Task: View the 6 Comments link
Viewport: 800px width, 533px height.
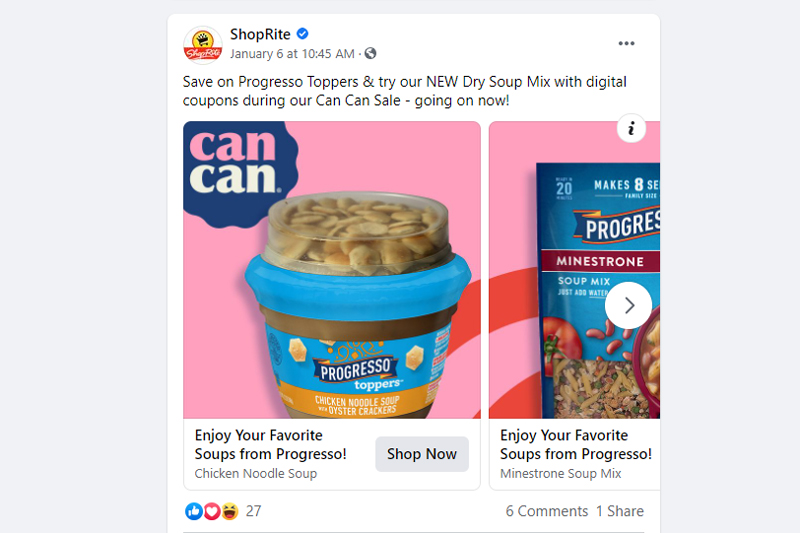Action: click(x=546, y=511)
